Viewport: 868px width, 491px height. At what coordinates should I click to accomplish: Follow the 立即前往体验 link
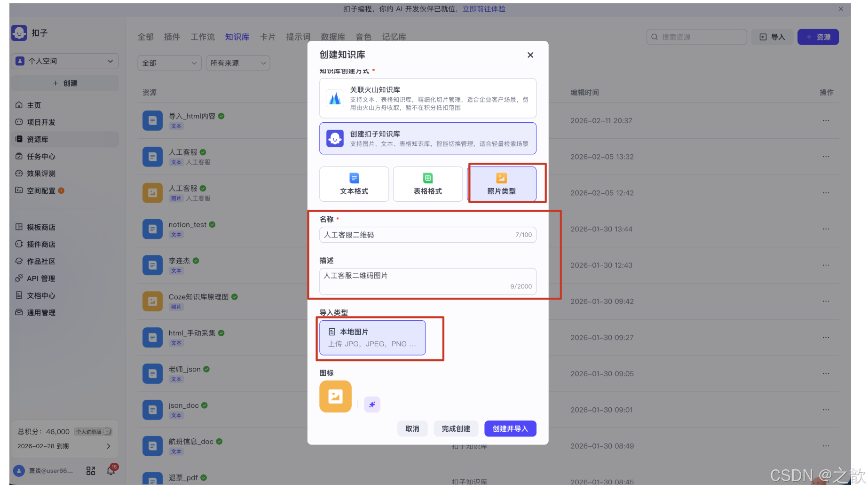(x=483, y=9)
